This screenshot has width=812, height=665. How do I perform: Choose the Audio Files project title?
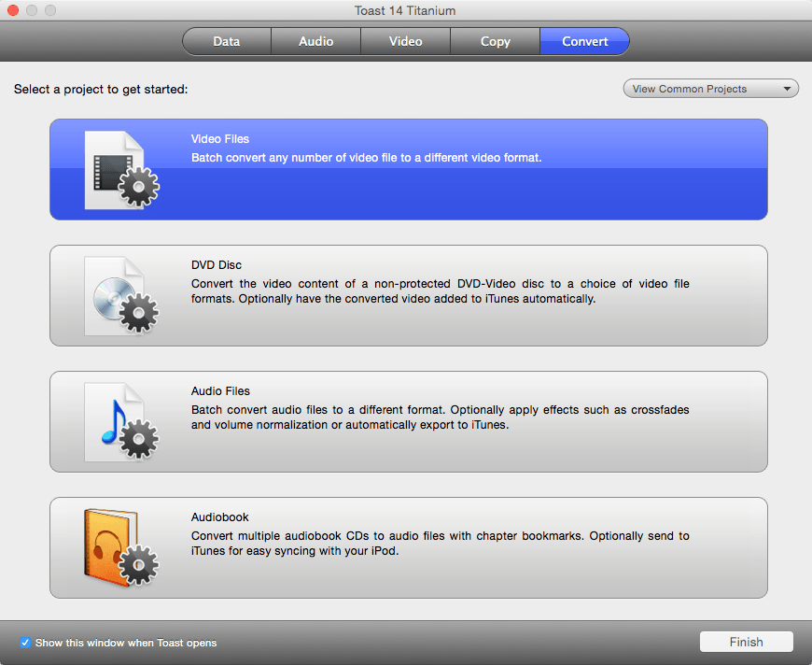tap(220, 390)
